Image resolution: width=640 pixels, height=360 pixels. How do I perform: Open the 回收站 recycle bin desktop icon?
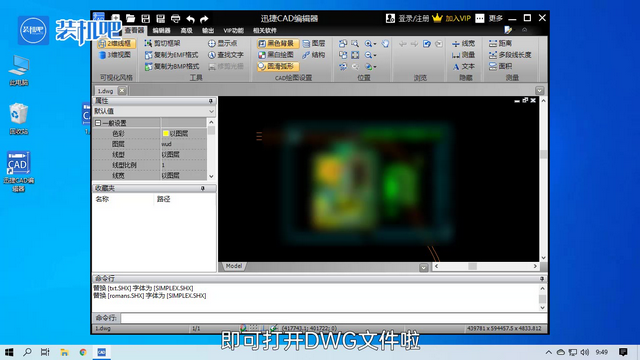tap(18, 118)
